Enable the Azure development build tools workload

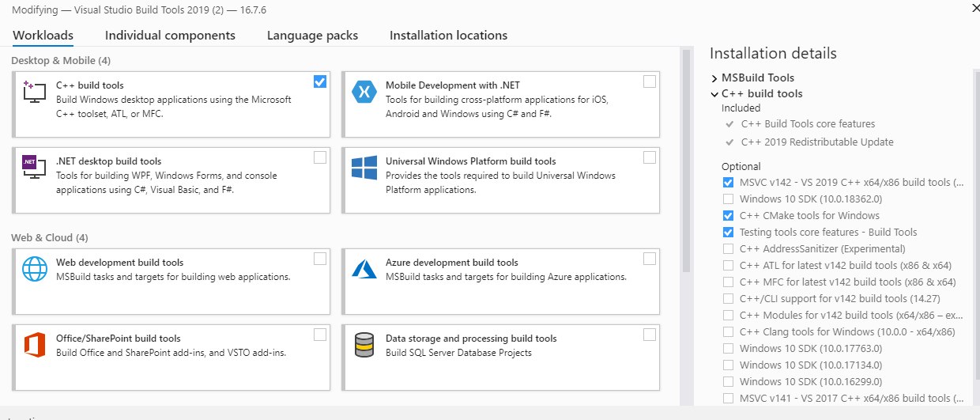click(x=650, y=259)
